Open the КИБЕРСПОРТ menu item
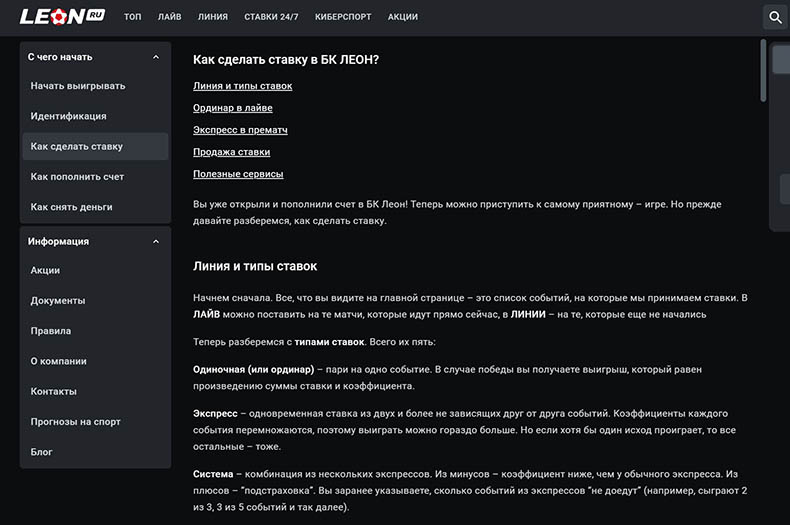The image size is (790, 525). point(343,17)
